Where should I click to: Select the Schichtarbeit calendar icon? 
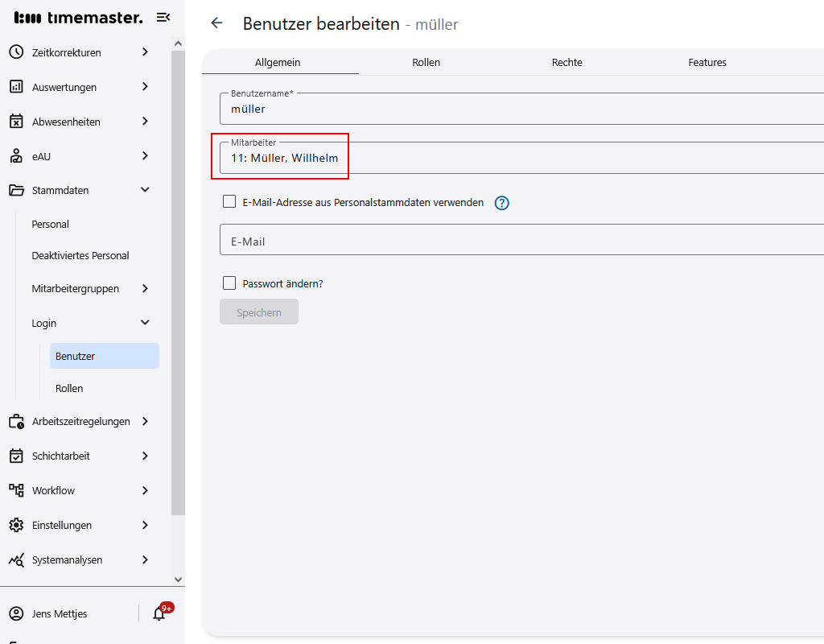16,456
